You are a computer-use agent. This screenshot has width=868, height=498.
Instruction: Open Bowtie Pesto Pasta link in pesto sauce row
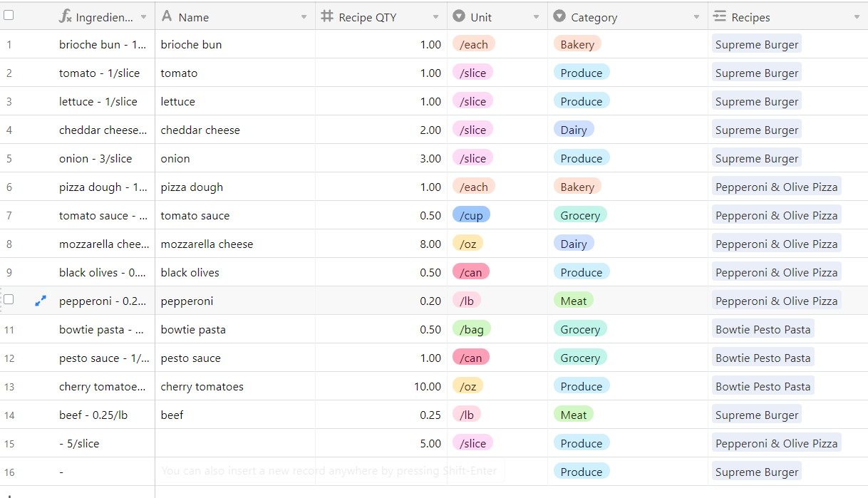point(763,358)
